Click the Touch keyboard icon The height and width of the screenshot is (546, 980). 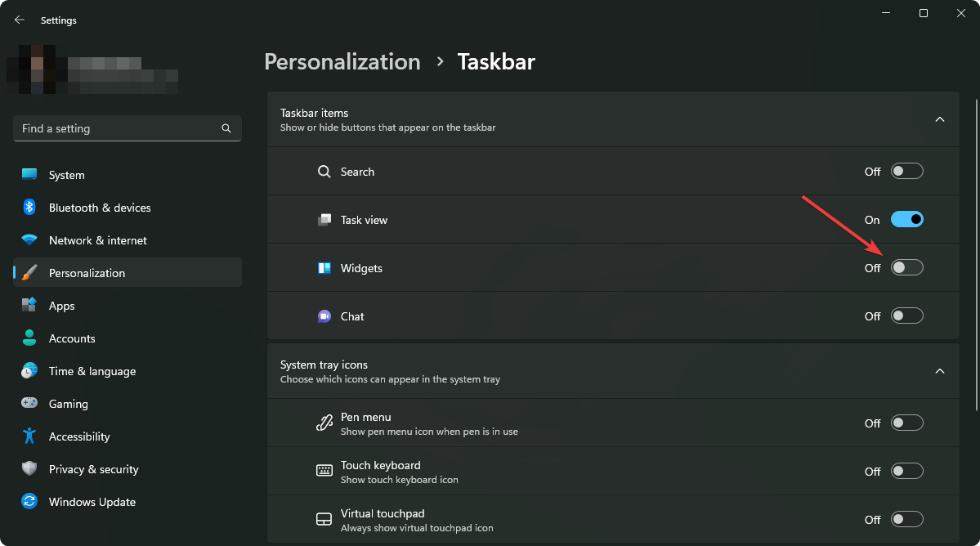click(324, 471)
